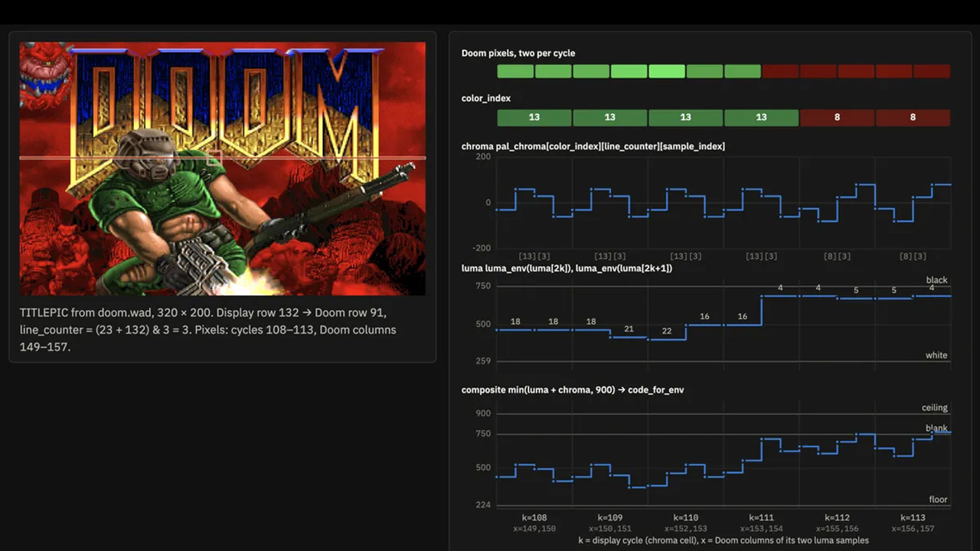Click the 'ceiling' level label
Viewport: 980px width, 551px height.
coord(935,408)
